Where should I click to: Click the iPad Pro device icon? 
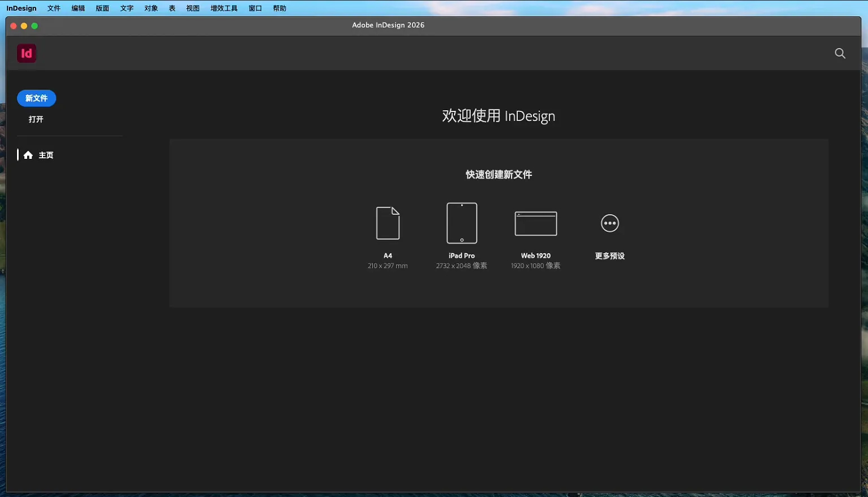[461, 222]
